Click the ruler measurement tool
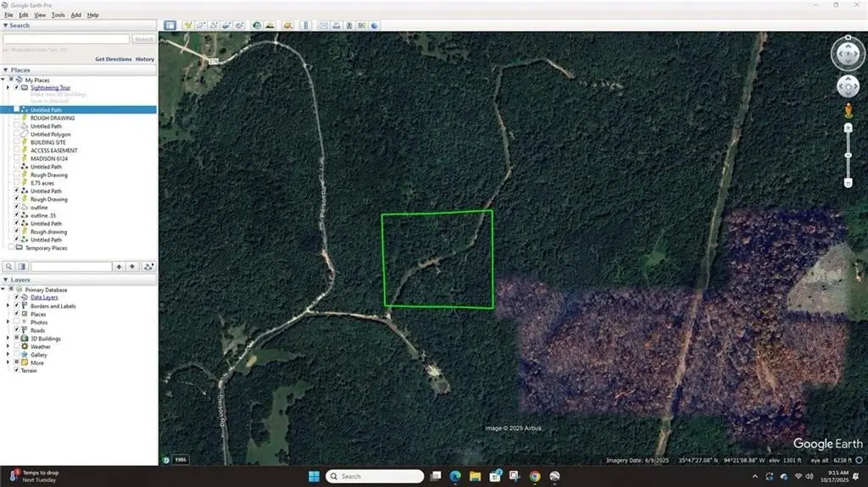Viewport: 868px width, 487px height. tap(307, 25)
